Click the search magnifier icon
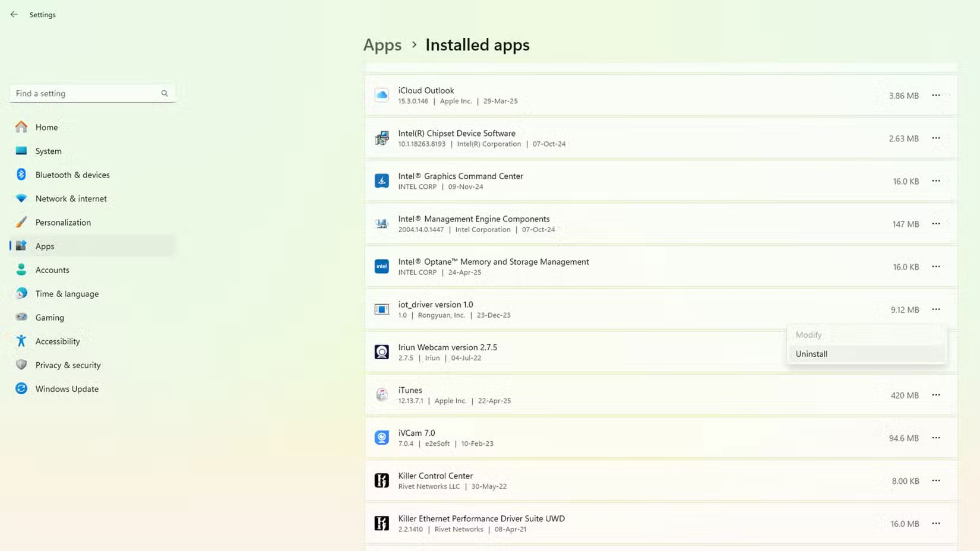The image size is (980, 551). coord(165,93)
